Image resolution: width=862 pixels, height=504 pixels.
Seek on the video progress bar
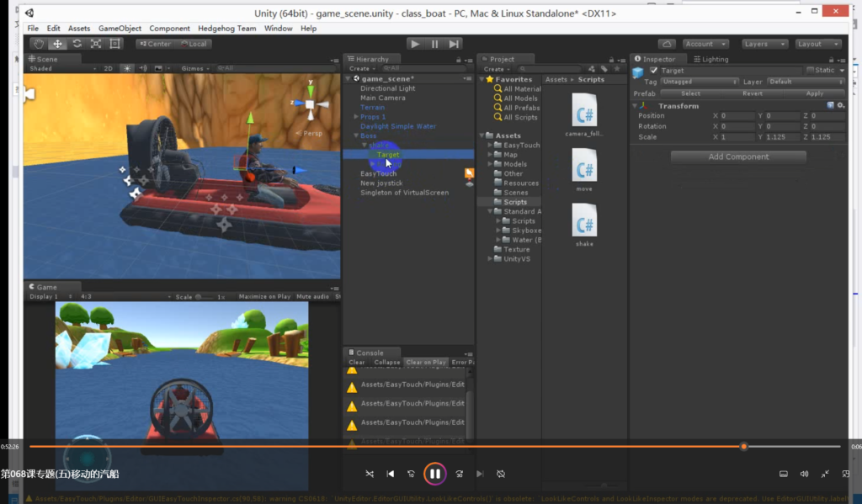435,447
